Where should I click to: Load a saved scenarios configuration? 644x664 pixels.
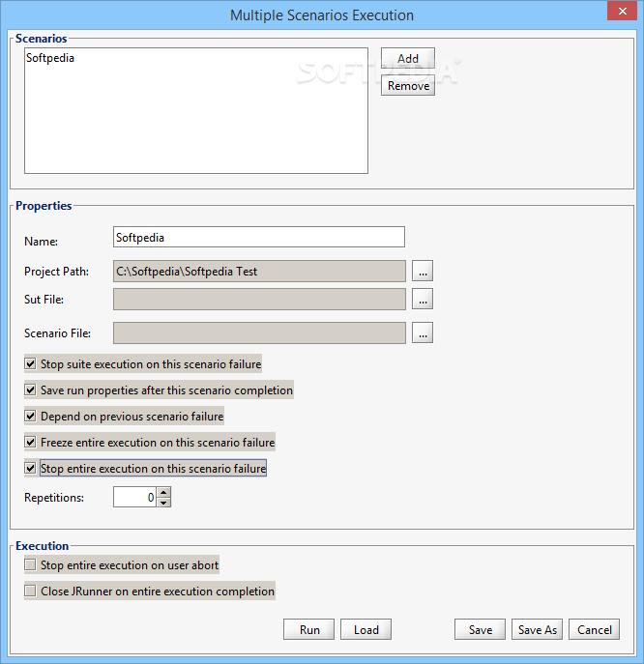(x=366, y=630)
